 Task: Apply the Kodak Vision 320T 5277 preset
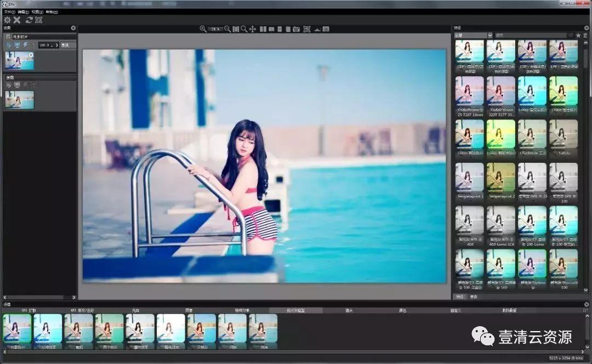pyautogui.click(x=501, y=96)
